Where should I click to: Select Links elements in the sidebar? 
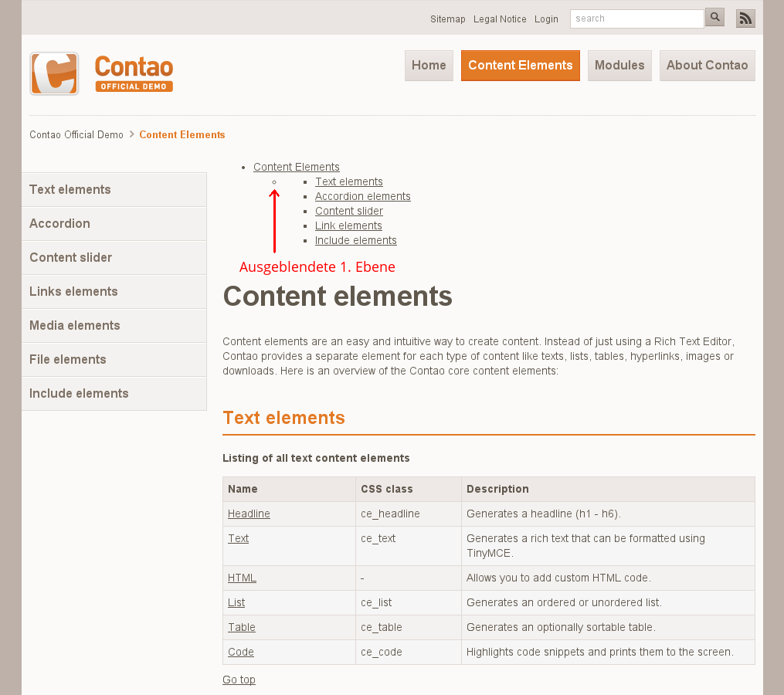[73, 292]
